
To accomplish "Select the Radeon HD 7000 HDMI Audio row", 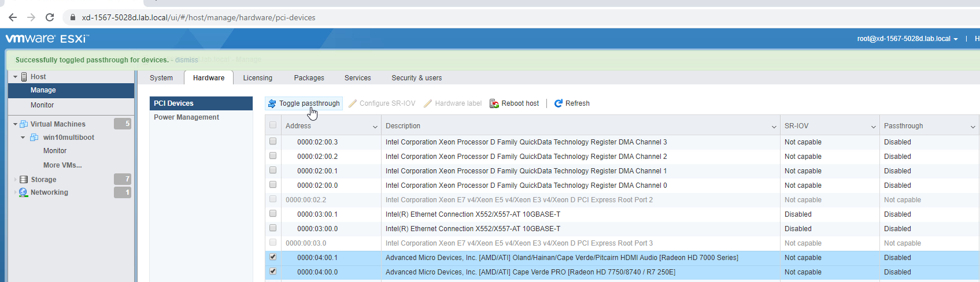I will (622, 258).
